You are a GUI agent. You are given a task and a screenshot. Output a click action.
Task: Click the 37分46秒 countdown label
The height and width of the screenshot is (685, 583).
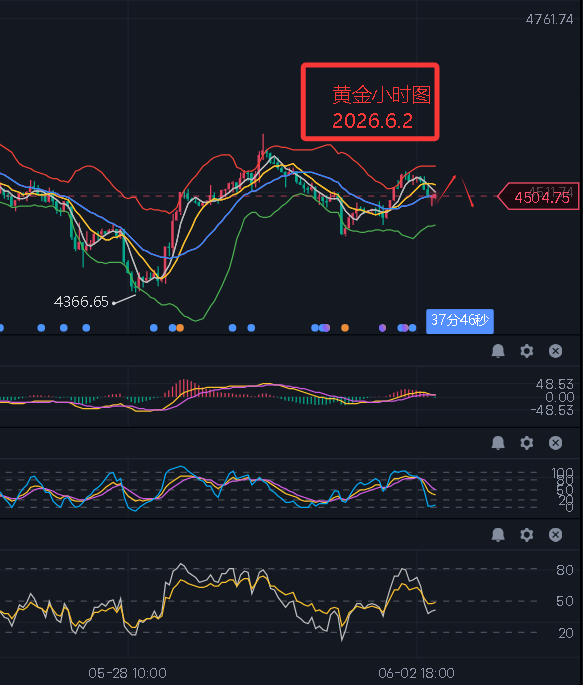(x=460, y=321)
